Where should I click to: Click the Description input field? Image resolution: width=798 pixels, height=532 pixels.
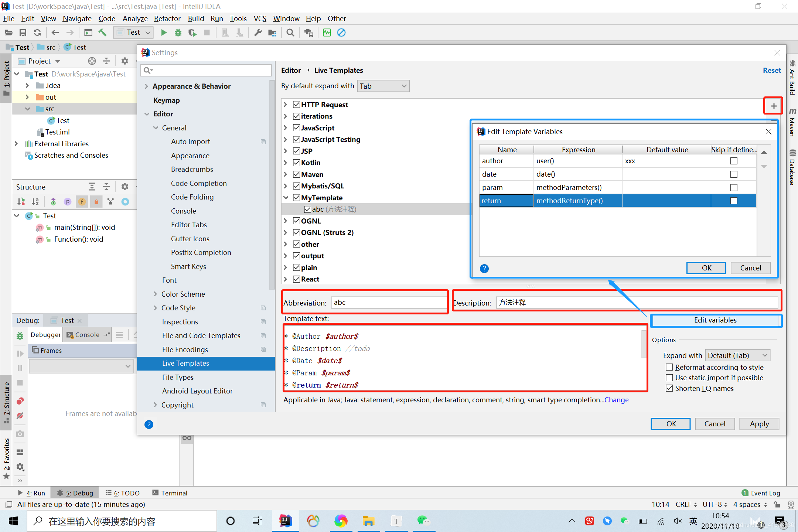pyautogui.click(x=637, y=303)
